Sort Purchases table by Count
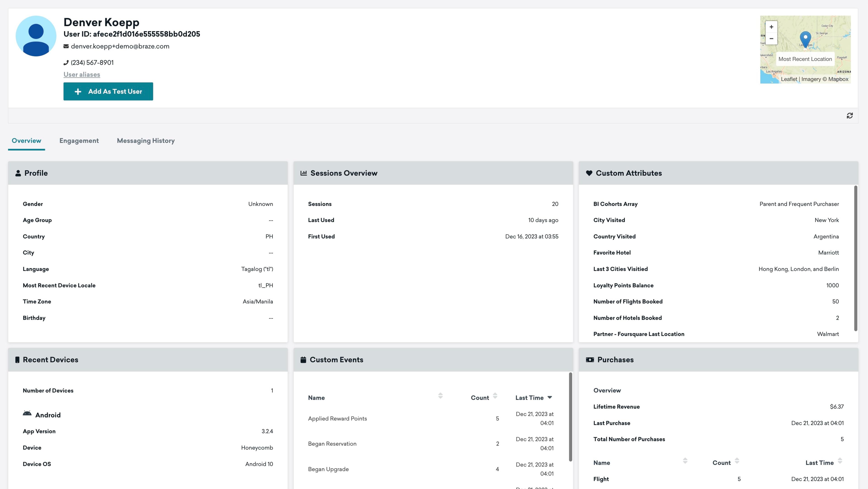The image size is (868, 489). 737,461
